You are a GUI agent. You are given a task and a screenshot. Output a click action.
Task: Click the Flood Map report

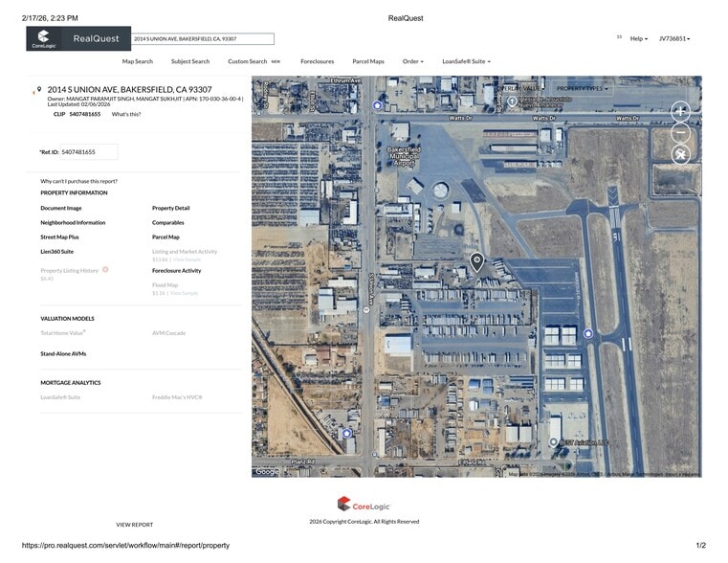tap(165, 284)
